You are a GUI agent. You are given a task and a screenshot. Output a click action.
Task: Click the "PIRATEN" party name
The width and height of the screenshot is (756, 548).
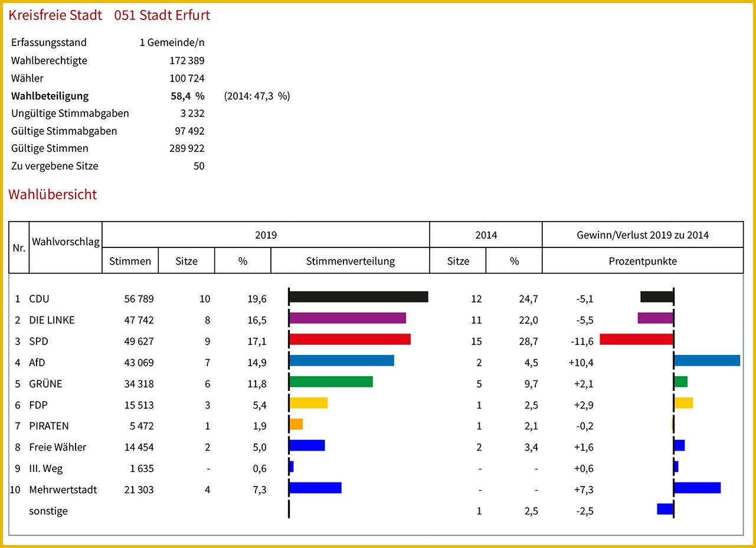[49, 426]
